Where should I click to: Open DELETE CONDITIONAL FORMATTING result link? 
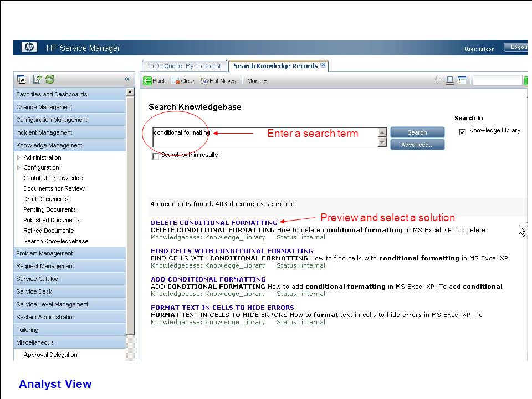coord(214,223)
